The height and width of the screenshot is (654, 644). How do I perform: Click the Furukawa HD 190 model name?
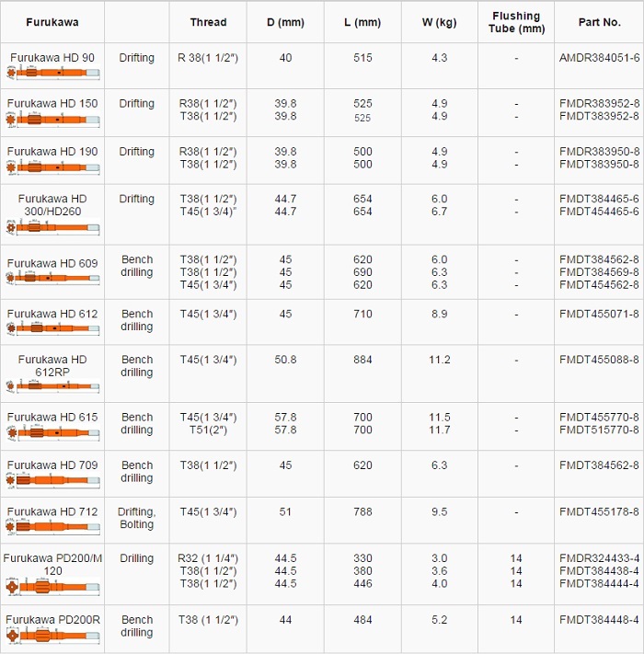pyautogui.click(x=52, y=152)
